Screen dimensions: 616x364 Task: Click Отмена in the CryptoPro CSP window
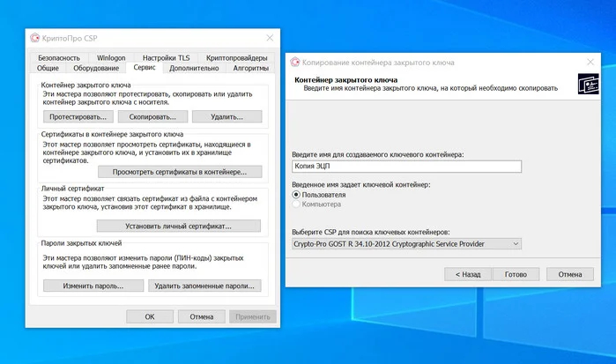click(202, 316)
